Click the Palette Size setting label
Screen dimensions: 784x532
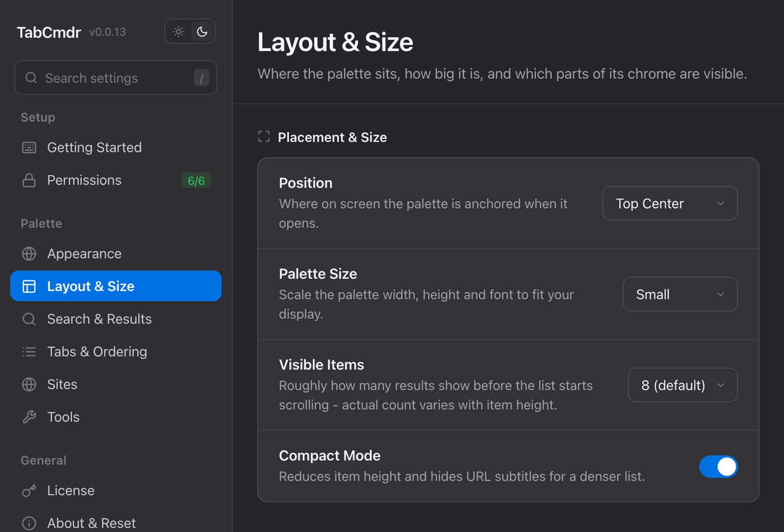tap(318, 274)
